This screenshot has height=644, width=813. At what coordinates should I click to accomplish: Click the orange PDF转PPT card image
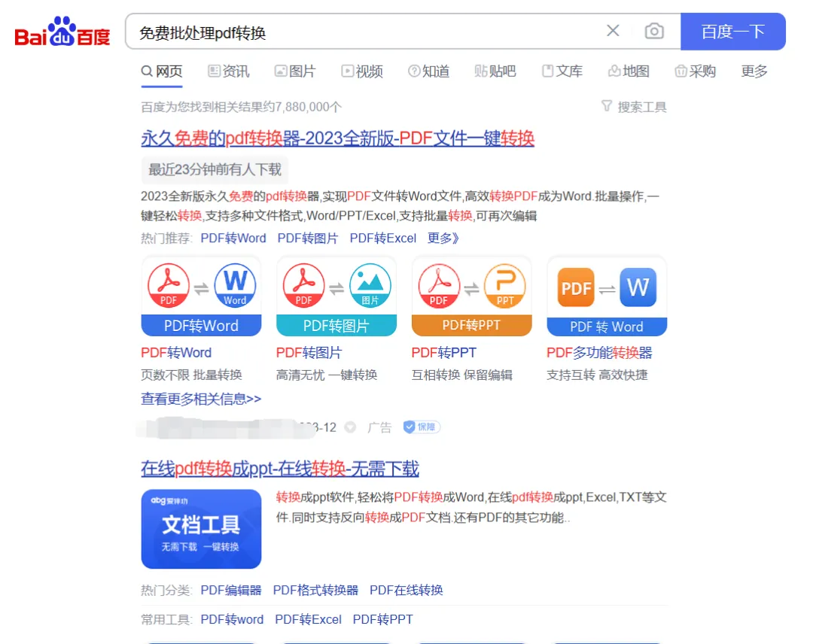[x=472, y=296]
